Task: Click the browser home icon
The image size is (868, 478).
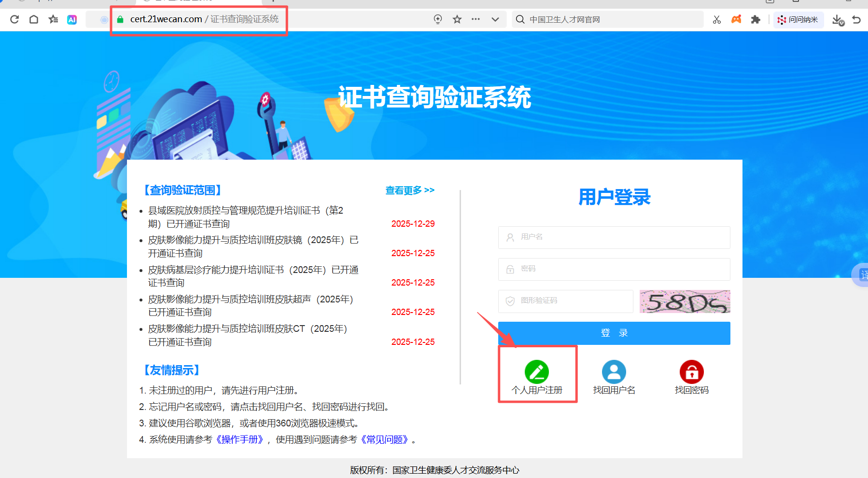Action: [34, 19]
